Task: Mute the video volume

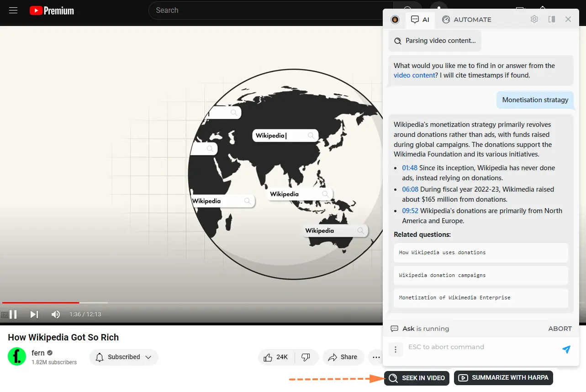Action: [x=55, y=314]
